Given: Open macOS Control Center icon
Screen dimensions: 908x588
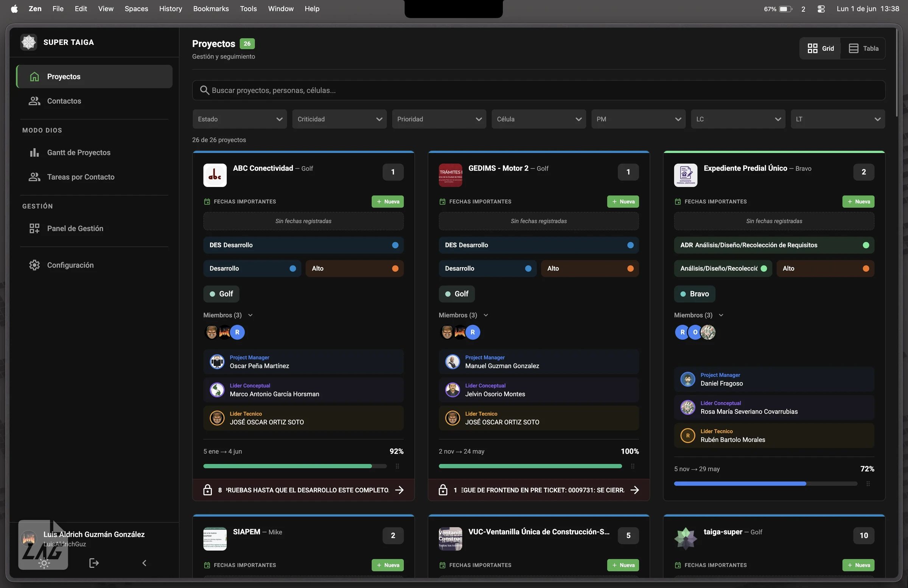Looking at the screenshot, I should click(821, 9).
